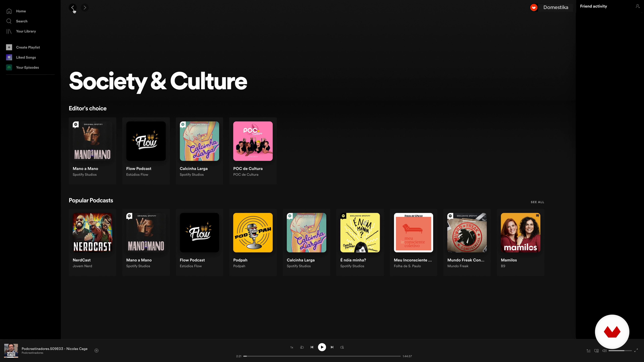
Task: Click the 'Jovem Nerd' publisher text
Action: pyautogui.click(x=82, y=266)
